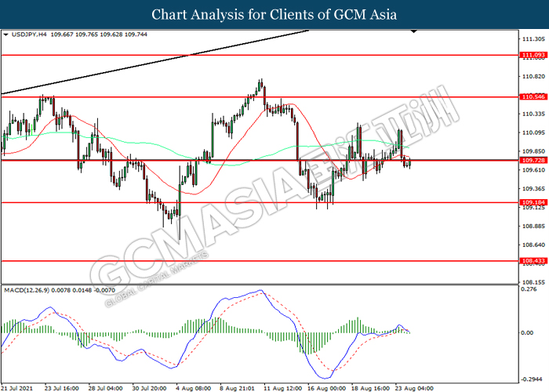Click the 108.155 price axis value
549x392 pixels.
pos(533,282)
